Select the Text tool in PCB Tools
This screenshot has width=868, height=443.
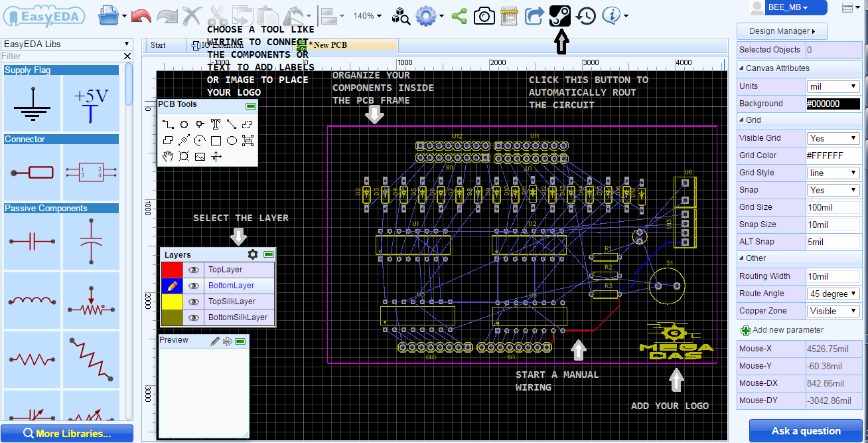[216, 124]
